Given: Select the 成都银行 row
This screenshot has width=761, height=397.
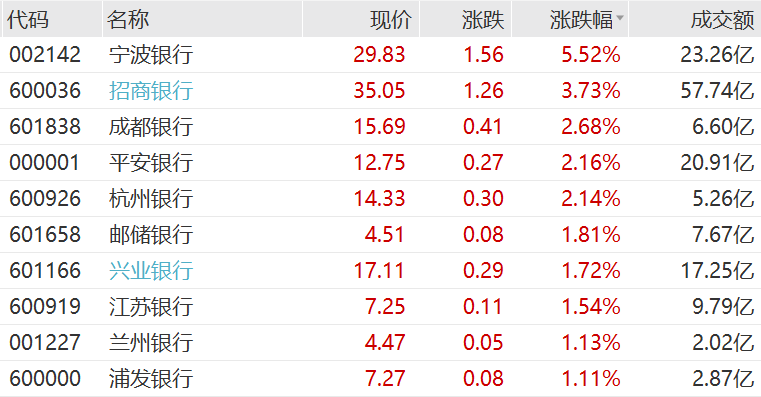Looking at the screenshot, I should (380, 127).
